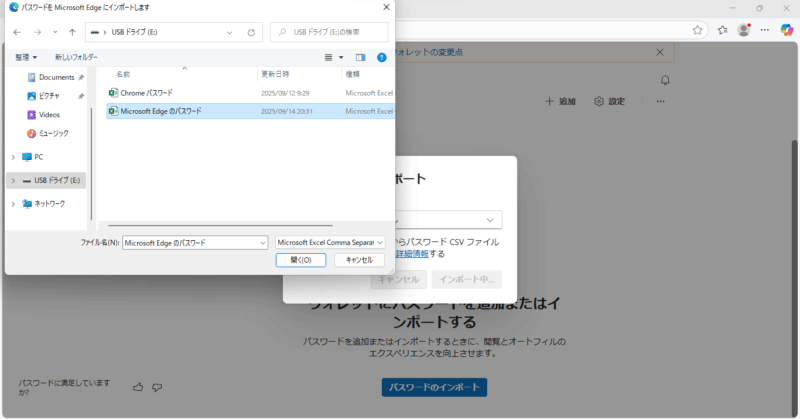Screen dimensions: 800x419
Task: Open the 詳細情報 link
Action: (412, 254)
